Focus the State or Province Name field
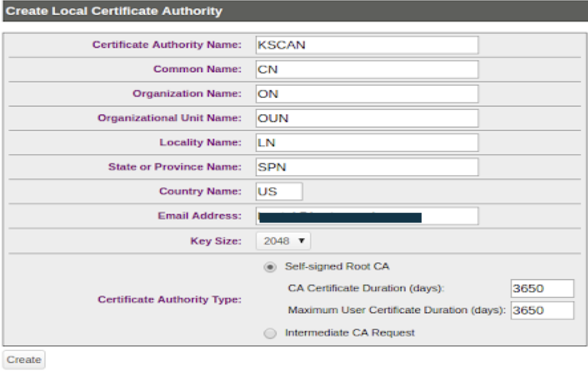Image resolution: width=588 pixels, height=374 pixels. tap(367, 167)
